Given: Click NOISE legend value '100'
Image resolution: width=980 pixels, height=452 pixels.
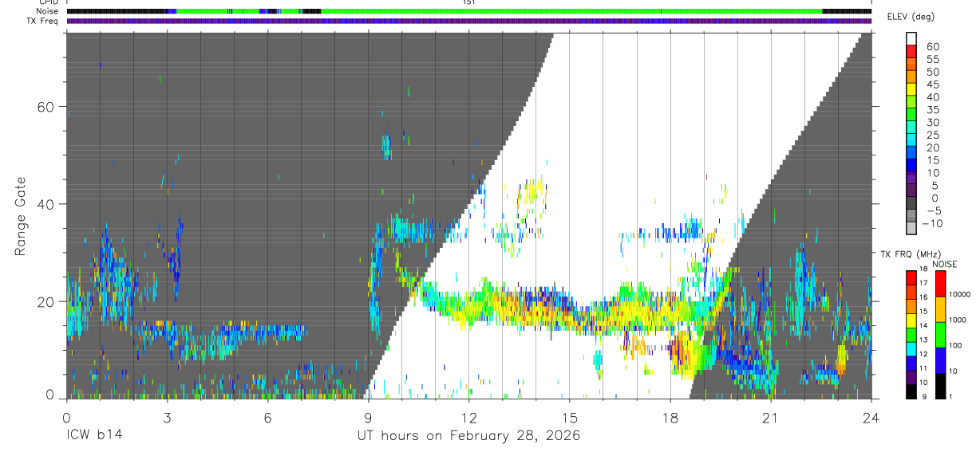Looking at the screenshot, I should tap(954, 346).
